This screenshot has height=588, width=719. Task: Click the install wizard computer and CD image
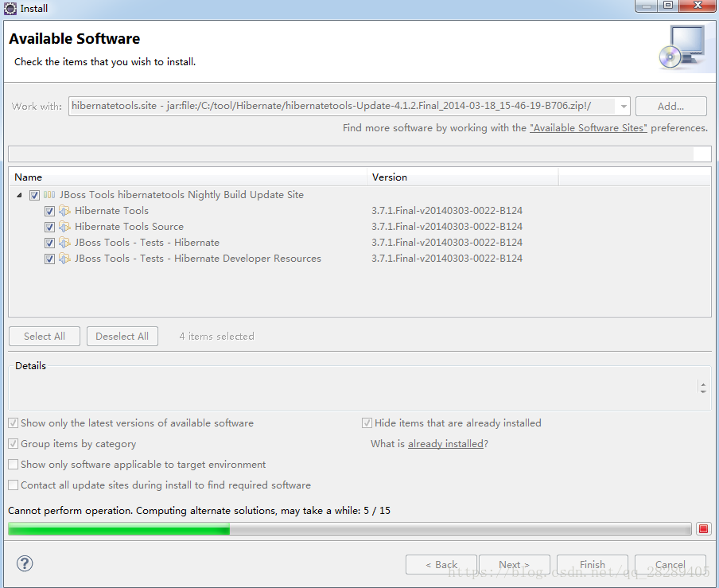coord(682,47)
